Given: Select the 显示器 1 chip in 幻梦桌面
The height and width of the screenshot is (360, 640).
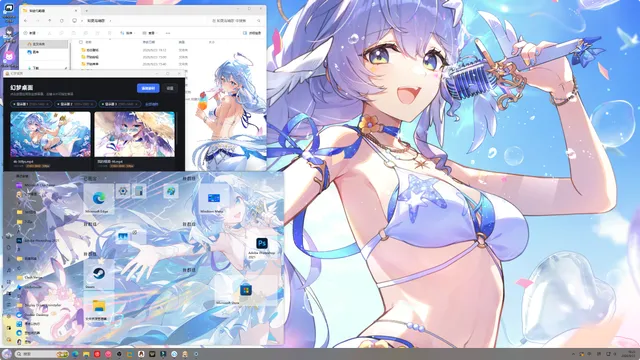Looking at the screenshot, I should tap(31, 104).
